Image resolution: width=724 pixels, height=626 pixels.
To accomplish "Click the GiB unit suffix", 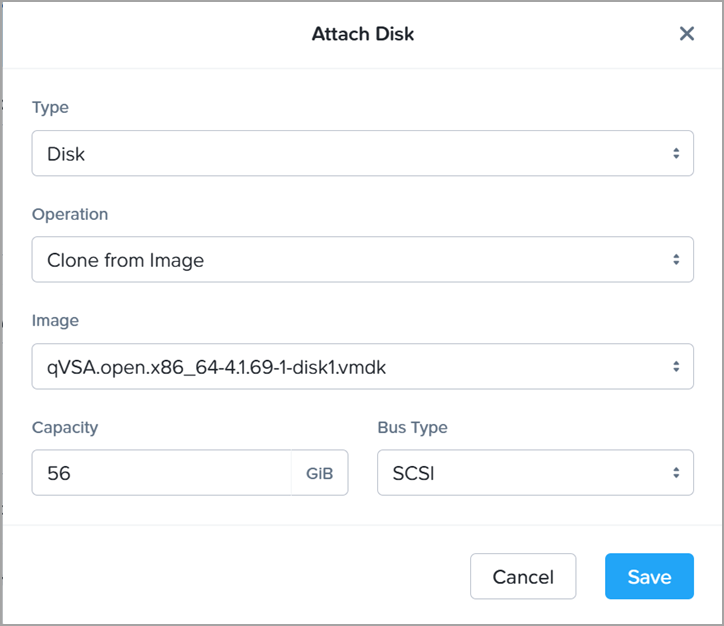I will coord(320,473).
